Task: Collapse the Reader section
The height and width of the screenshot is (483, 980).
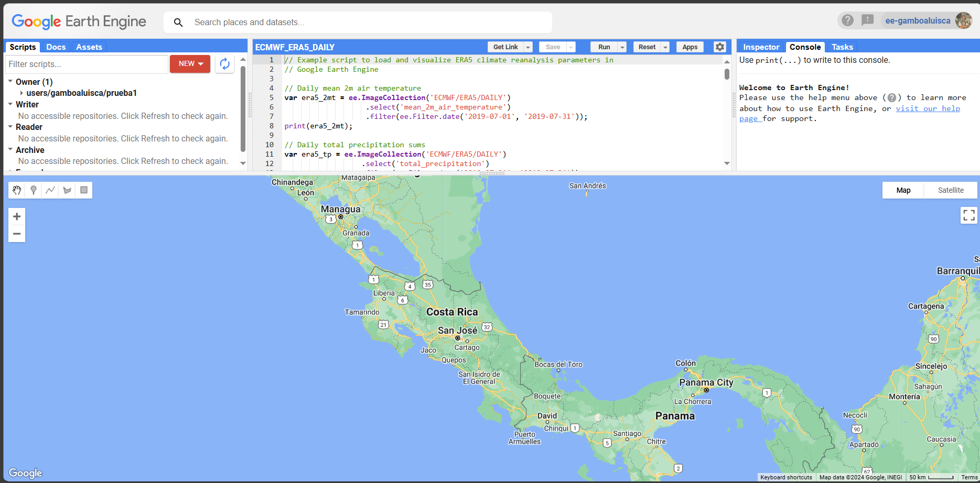Action: point(10,127)
